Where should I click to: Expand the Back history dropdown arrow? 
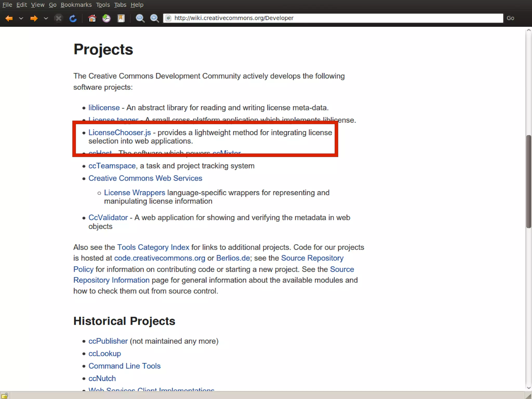pyautogui.click(x=21, y=18)
